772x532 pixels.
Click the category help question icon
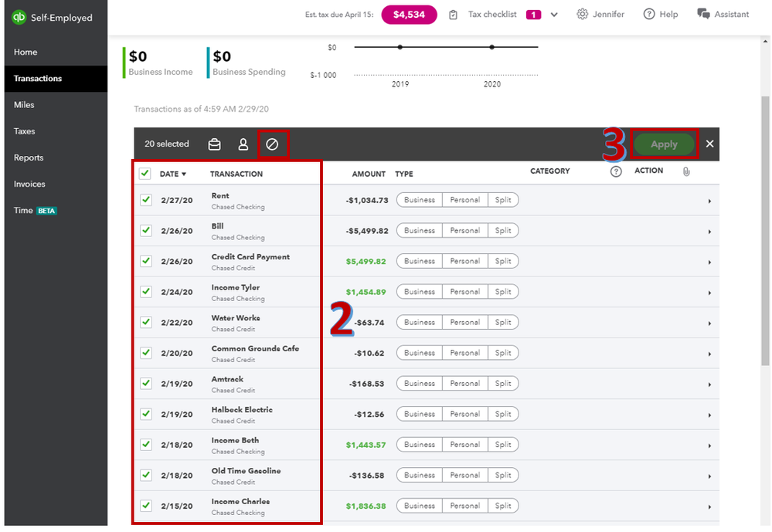coord(616,171)
